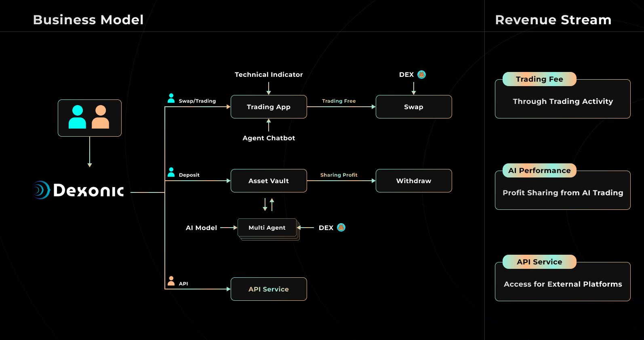Viewport: 644px width, 340px height.
Task: Click the Technical Indicator label
Action: [x=269, y=75]
